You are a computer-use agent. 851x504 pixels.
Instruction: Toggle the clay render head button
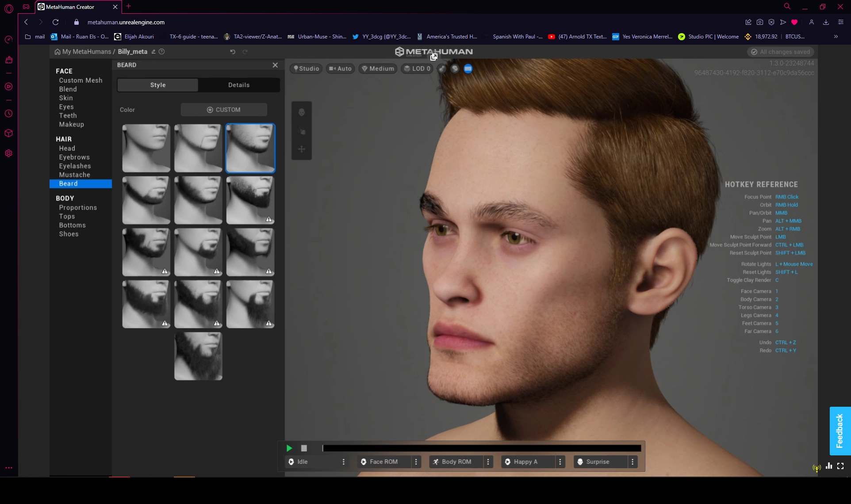455,69
